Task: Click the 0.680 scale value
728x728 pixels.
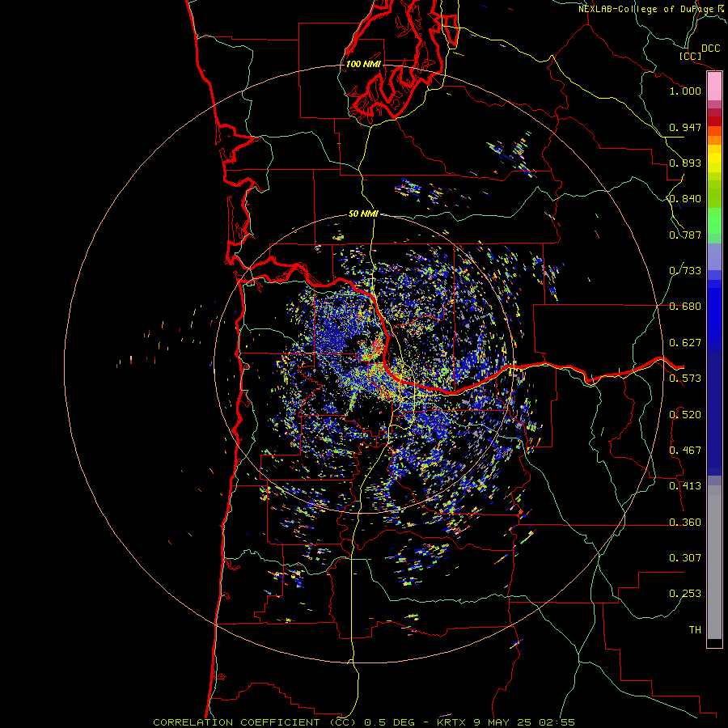Action: (685, 307)
